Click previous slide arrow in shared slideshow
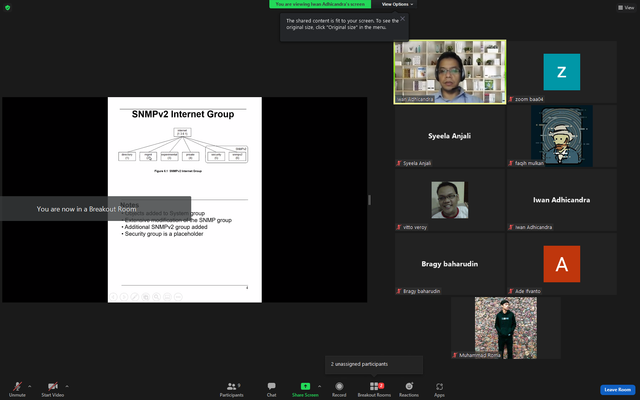Image resolution: width=640 pixels, height=400 pixels. coord(113,297)
